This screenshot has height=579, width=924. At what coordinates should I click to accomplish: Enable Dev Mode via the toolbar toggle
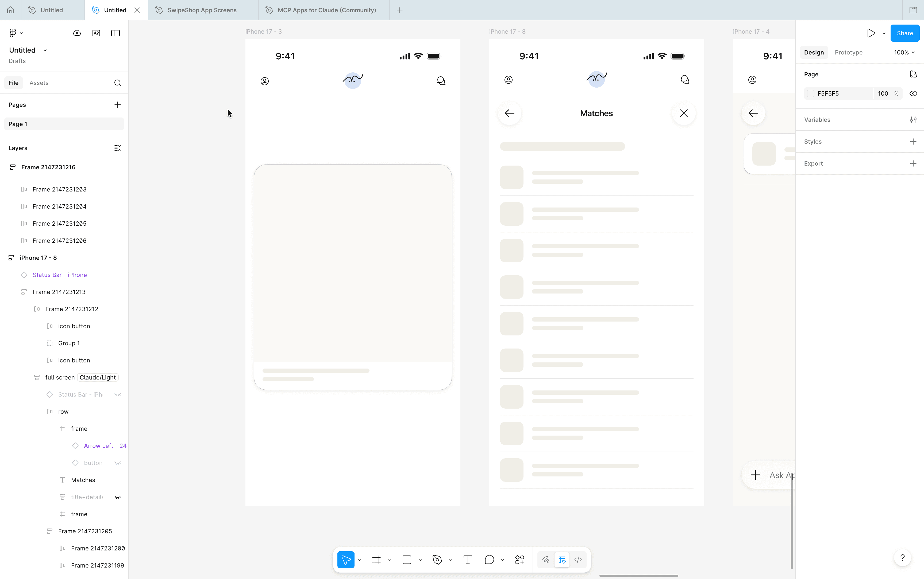(562, 560)
